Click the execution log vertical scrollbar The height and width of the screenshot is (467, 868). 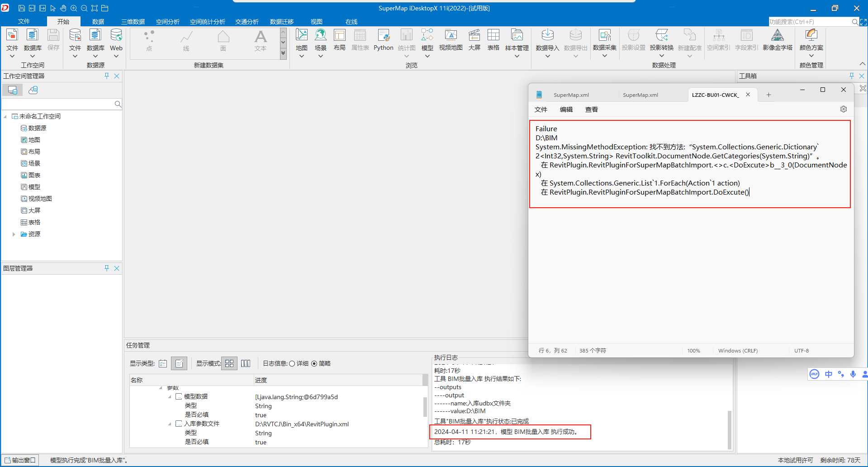tap(729, 429)
